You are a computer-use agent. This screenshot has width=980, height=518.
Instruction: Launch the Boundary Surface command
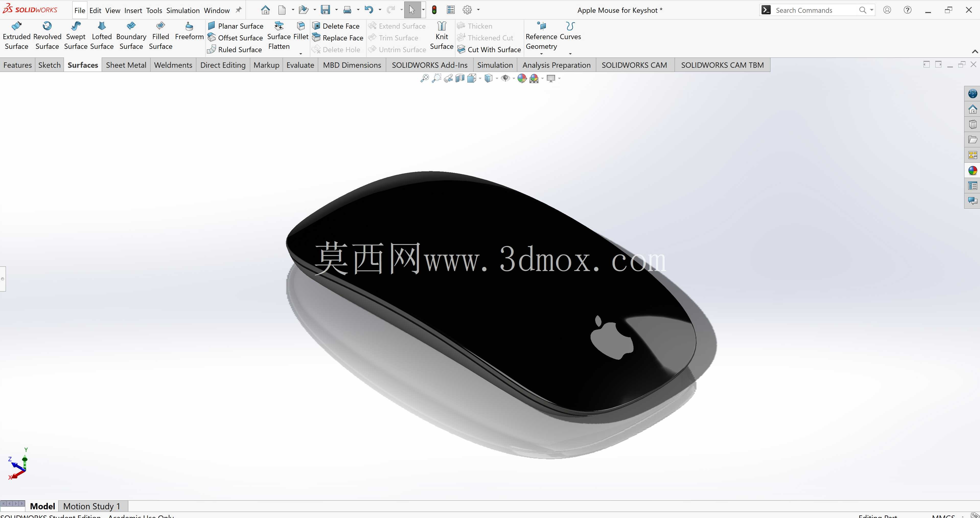click(131, 36)
